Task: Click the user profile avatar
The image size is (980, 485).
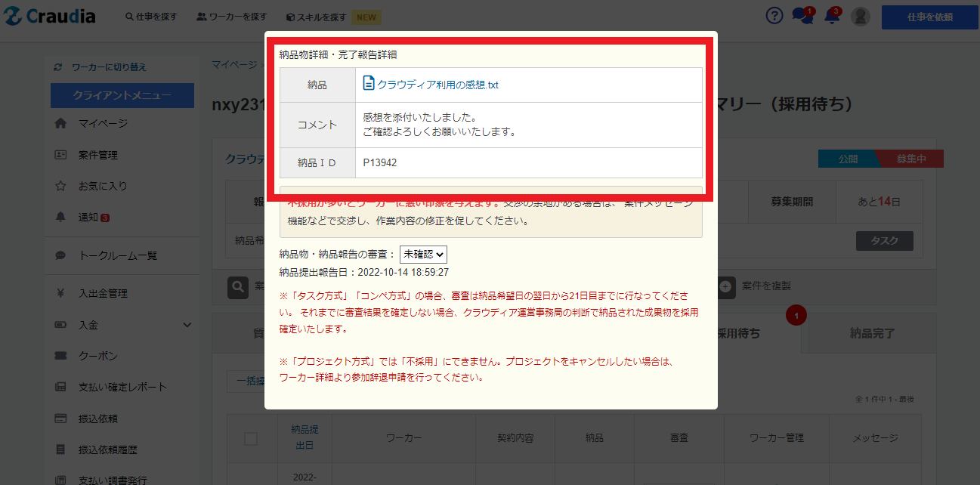Action: tap(860, 17)
